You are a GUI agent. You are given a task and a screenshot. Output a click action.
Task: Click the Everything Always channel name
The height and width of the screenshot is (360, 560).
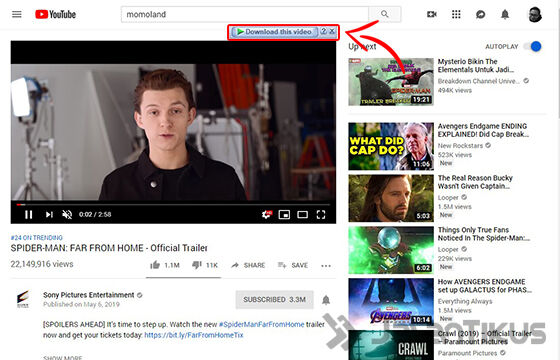click(465, 301)
